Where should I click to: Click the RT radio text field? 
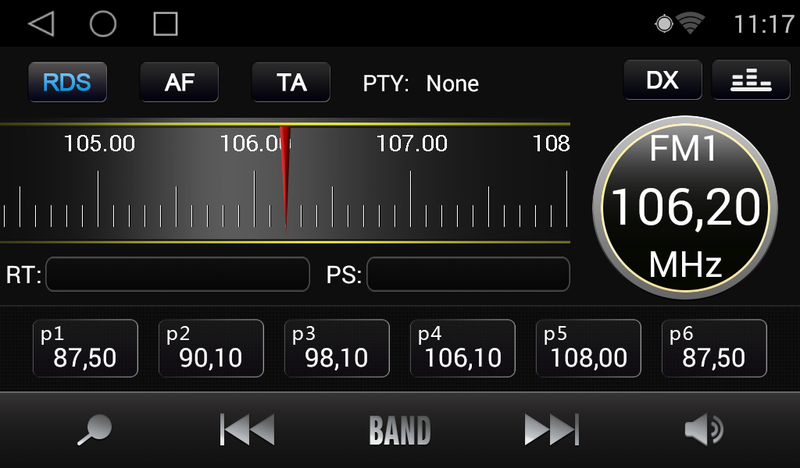click(178, 275)
